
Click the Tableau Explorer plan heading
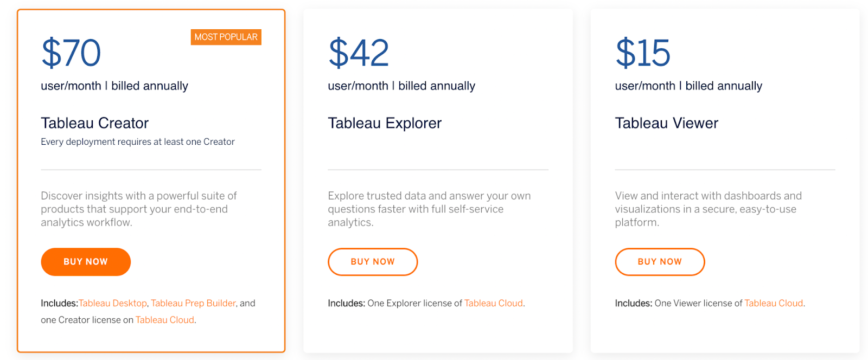pos(385,124)
